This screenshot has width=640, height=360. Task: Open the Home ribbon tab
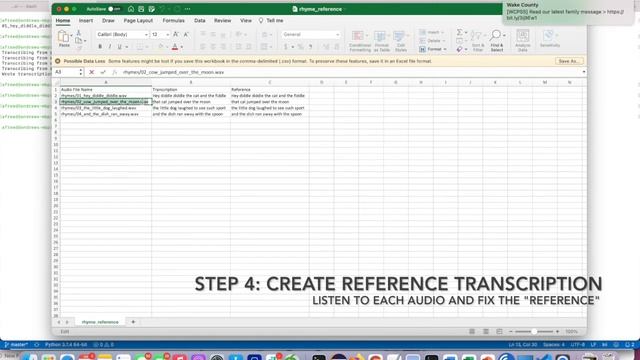click(x=63, y=20)
